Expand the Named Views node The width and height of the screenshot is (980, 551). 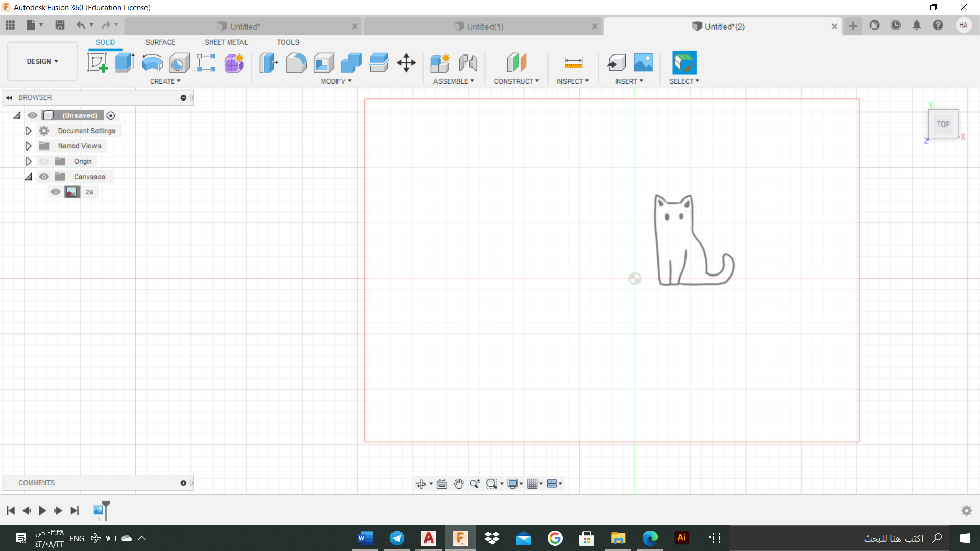[29, 146]
